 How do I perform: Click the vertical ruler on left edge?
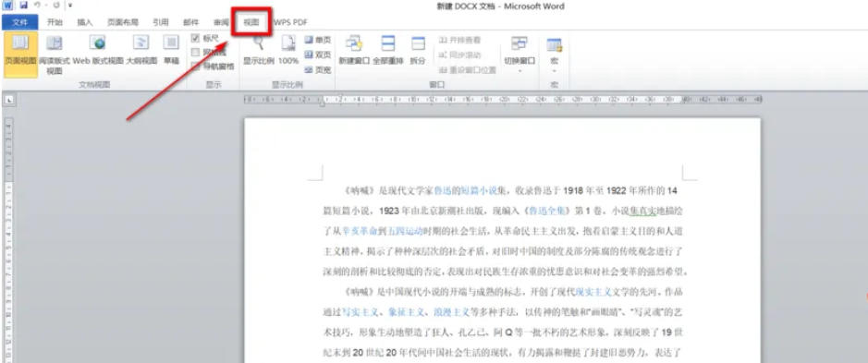click(x=7, y=239)
